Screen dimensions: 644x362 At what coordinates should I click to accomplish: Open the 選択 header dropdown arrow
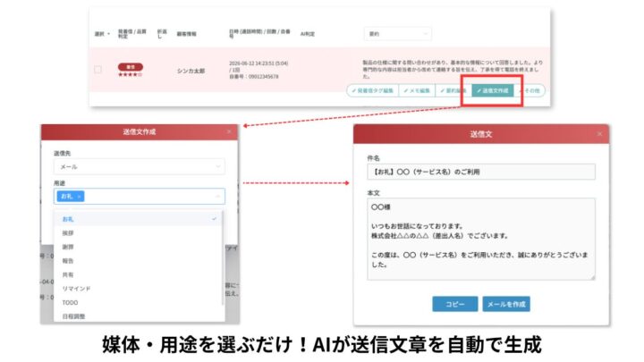(x=108, y=34)
